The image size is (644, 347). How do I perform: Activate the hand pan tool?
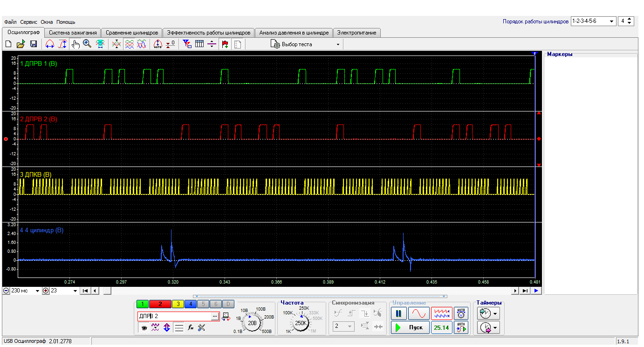(x=75, y=44)
